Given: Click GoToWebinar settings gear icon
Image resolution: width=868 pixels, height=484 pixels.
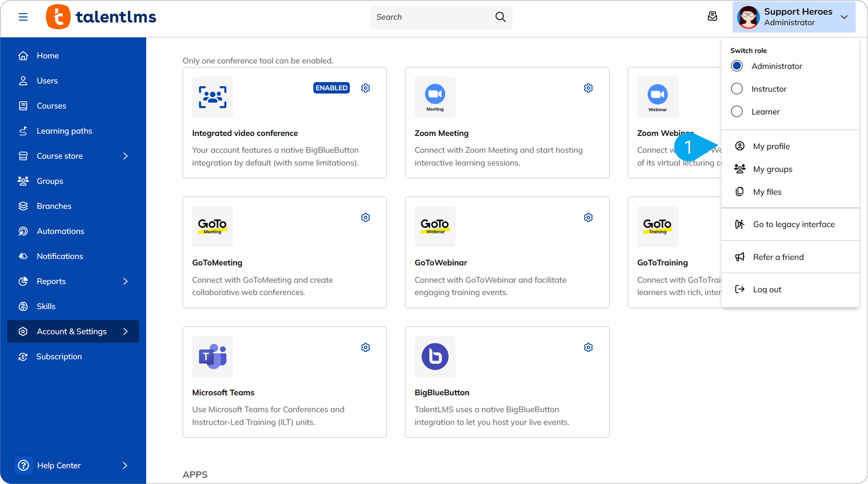Looking at the screenshot, I should click(x=588, y=218).
